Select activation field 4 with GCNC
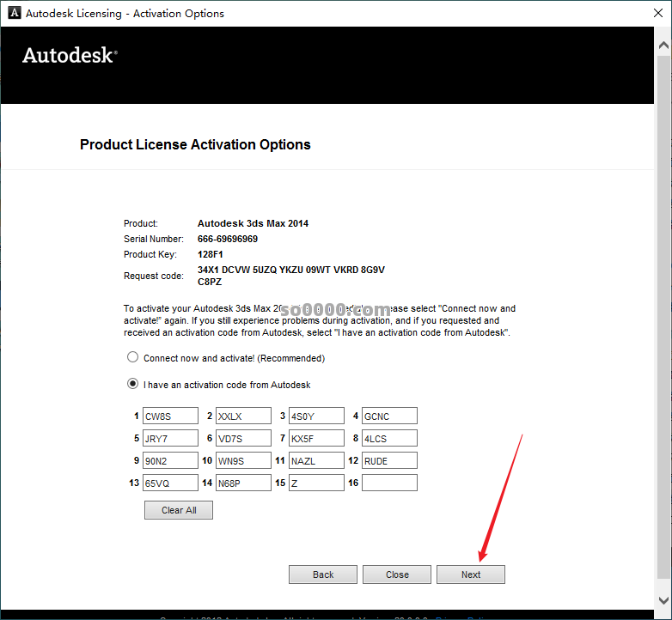 pos(389,416)
